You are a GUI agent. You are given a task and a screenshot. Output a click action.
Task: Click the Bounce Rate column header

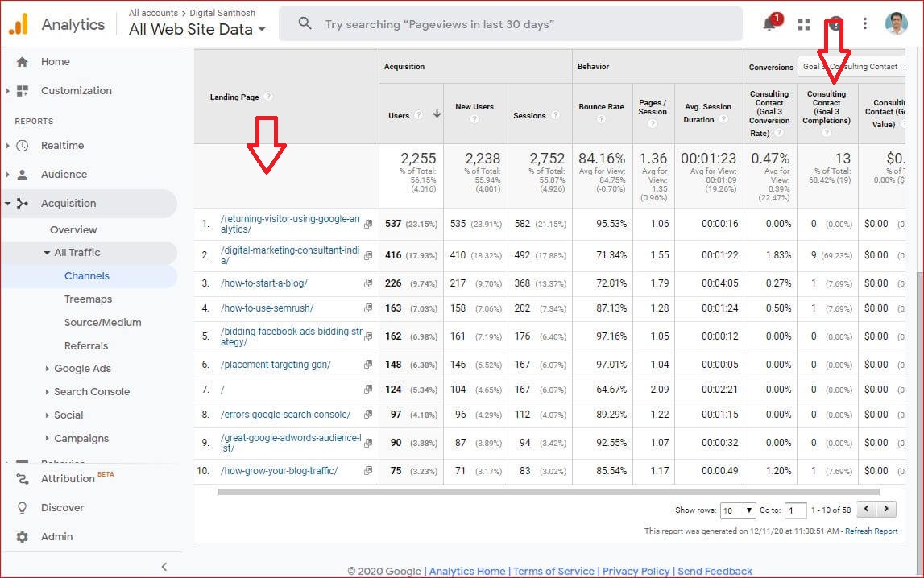pyautogui.click(x=601, y=106)
